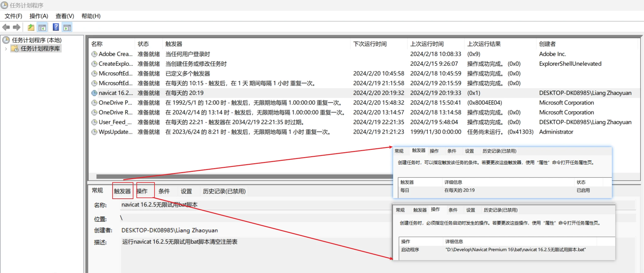
Task: Switch to the 常规 tab in the details pane
Action: (x=98, y=191)
